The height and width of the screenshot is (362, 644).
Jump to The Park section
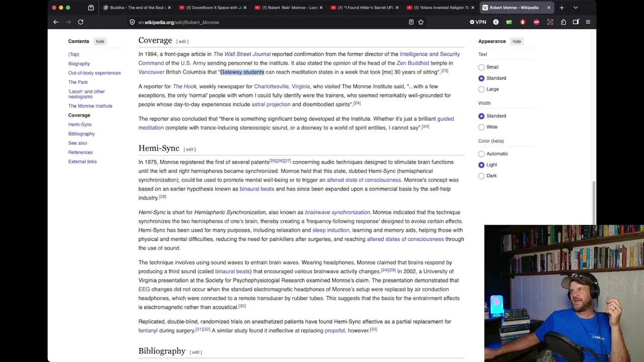(x=78, y=82)
